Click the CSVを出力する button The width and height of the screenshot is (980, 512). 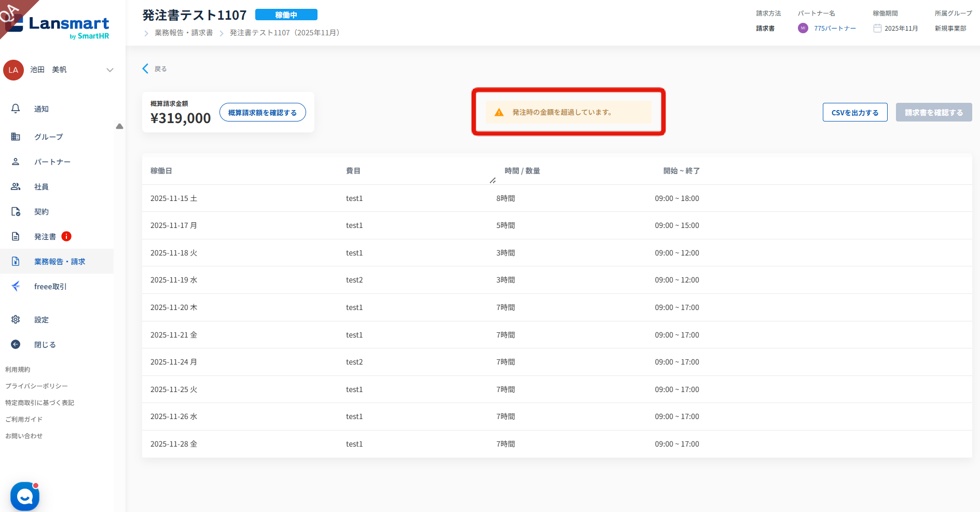(x=855, y=113)
